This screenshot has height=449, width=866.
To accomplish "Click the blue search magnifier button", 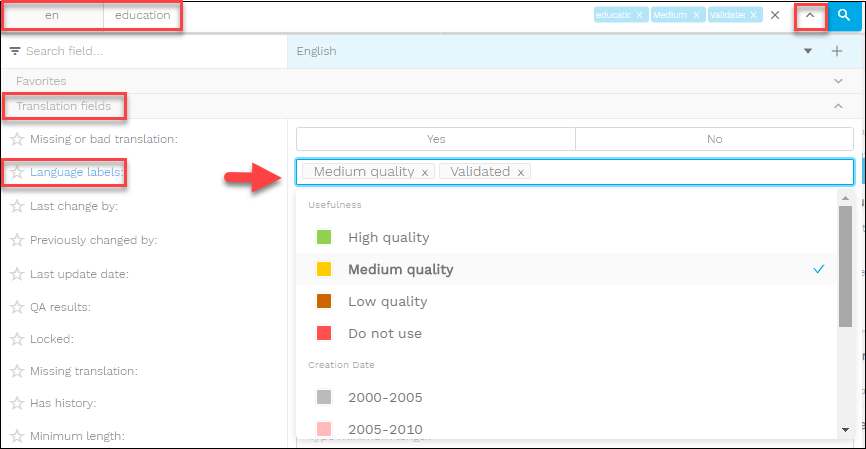I will pyautogui.click(x=845, y=16).
